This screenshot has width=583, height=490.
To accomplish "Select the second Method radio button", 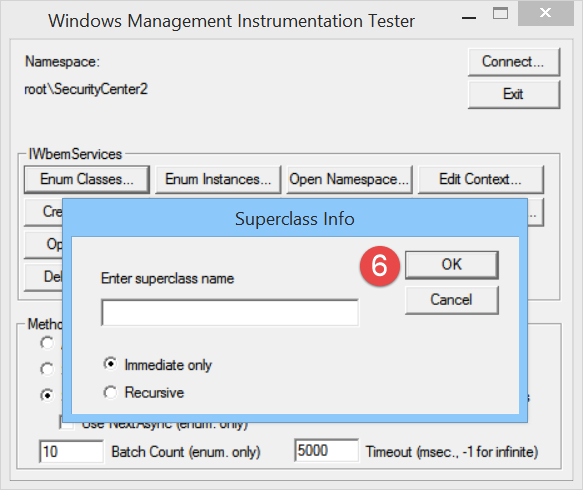I will click(47, 369).
